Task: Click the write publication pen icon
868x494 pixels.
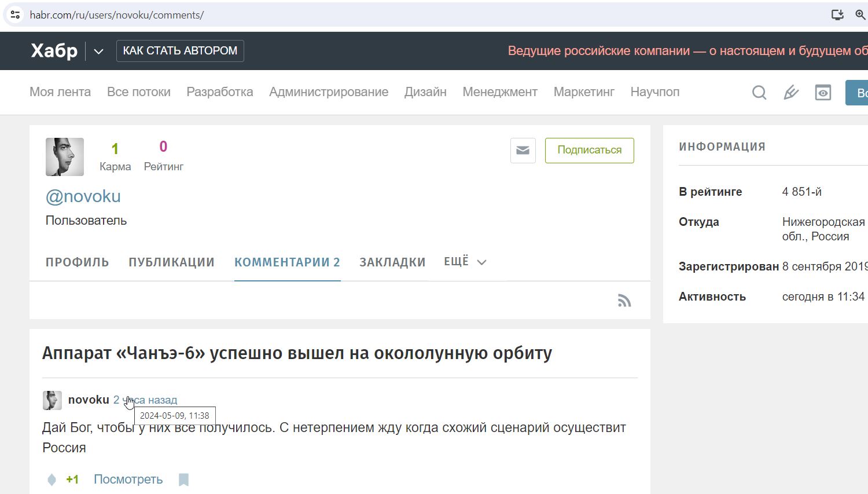Action: (x=791, y=93)
